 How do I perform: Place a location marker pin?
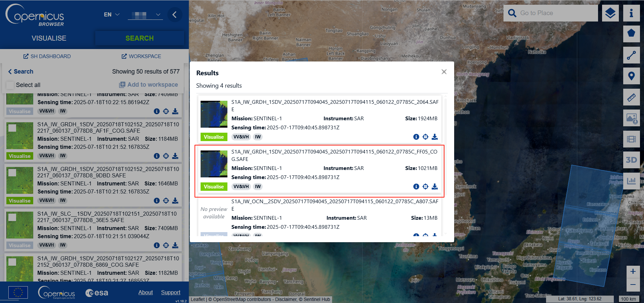pyautogui.click(x=632, y=76)
